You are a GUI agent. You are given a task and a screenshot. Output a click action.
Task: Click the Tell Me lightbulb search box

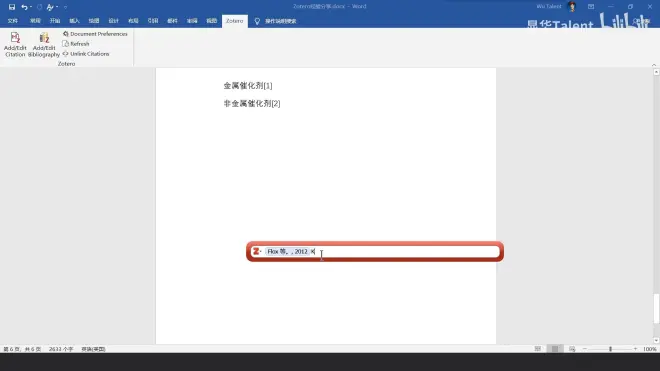click(x=276, y=21)
